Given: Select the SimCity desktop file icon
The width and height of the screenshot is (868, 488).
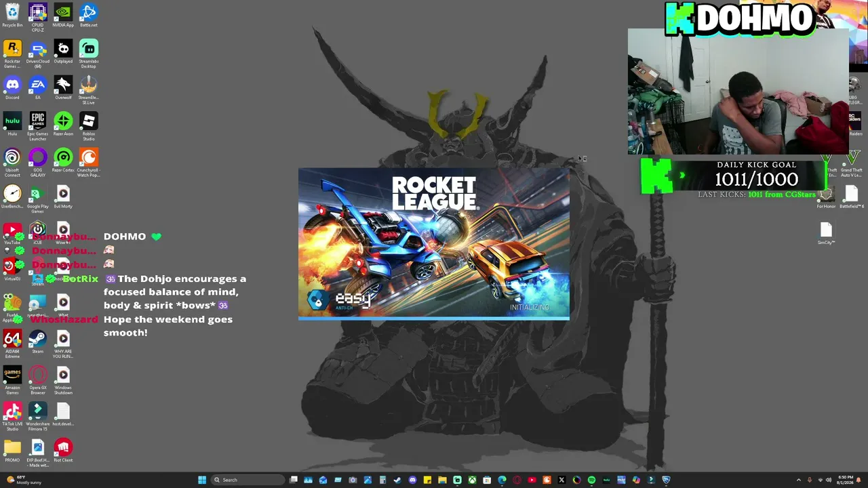Looking at the screenshot, I should 826,232.
